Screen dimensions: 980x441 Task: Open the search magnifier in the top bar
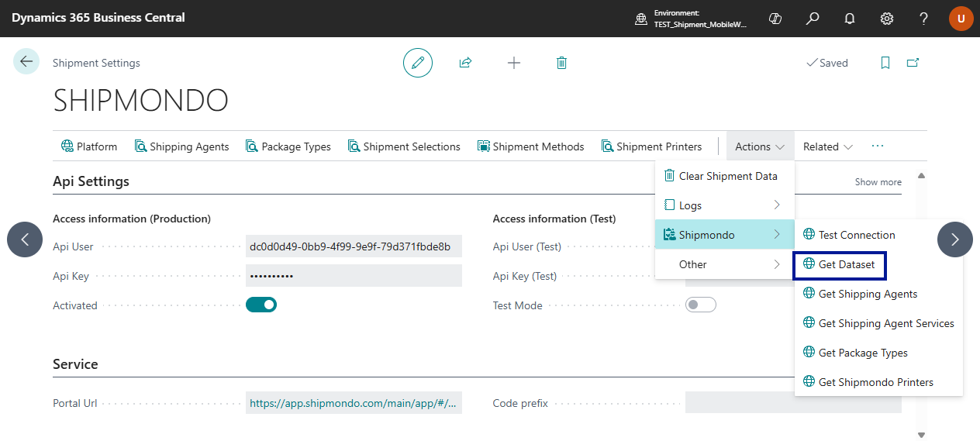click(x=812, y=19)
